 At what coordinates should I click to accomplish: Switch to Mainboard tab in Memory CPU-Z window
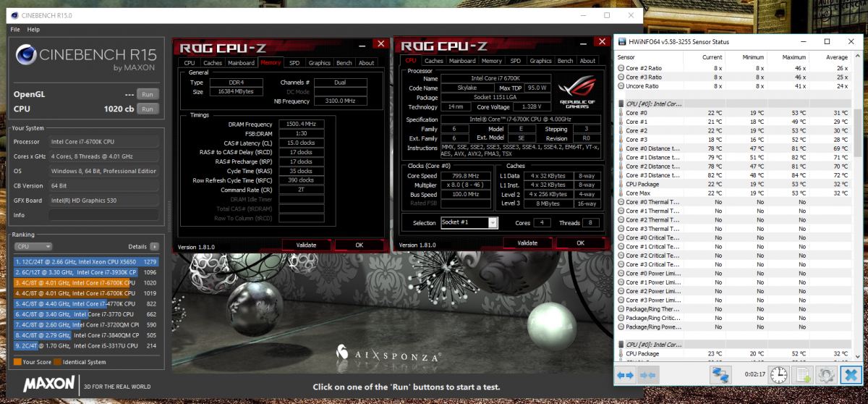point(241,63)
